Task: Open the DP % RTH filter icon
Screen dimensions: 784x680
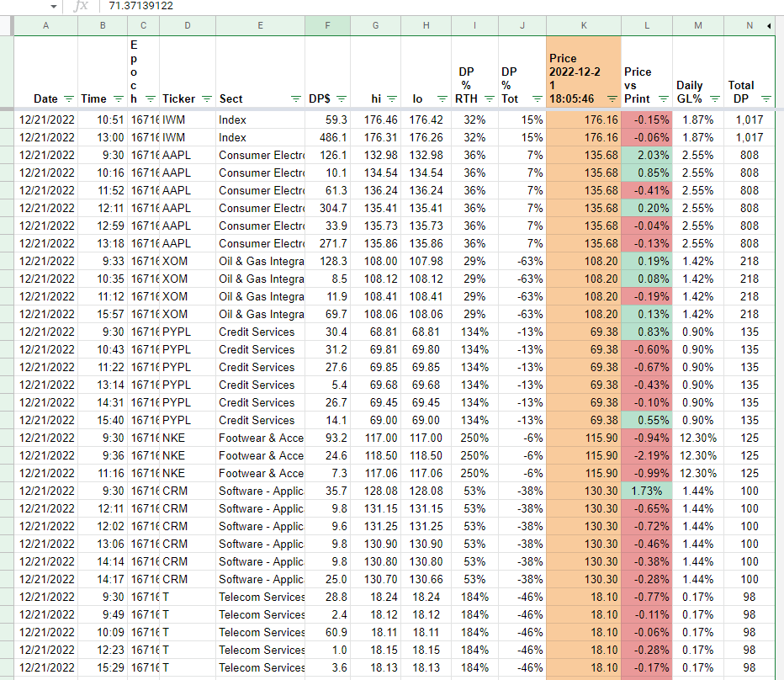Action: coord(490,99)
